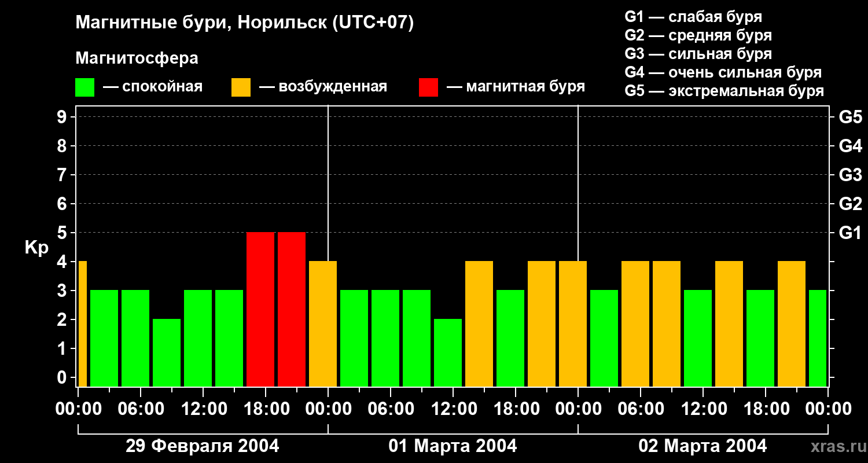Screen dimensions: 868x463
Task: Click the G4 tick label on right axis
Action: click(x=851, y=146)
